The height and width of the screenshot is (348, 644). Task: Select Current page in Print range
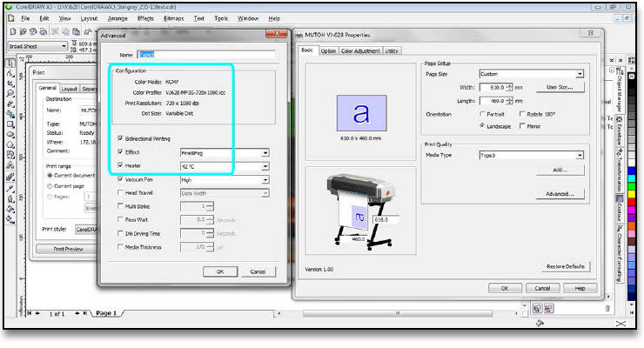click(50, 186)
